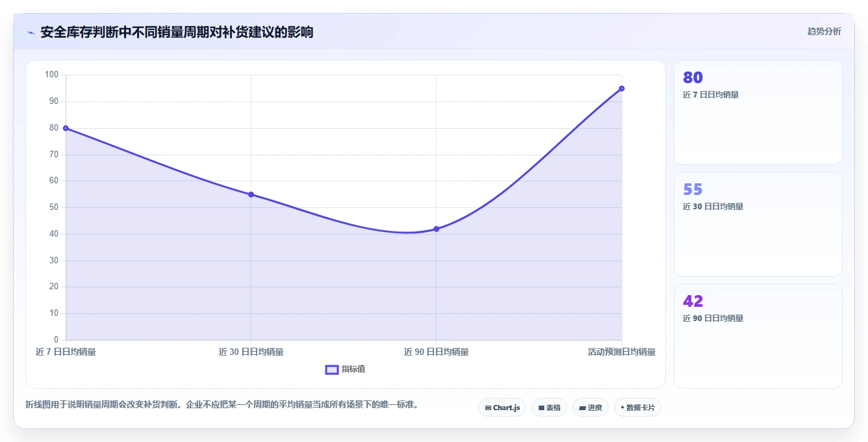Click the data point for 近 30 日日均销量
The width and height of the screenshot is (868, 442).
tap(251, 194)
